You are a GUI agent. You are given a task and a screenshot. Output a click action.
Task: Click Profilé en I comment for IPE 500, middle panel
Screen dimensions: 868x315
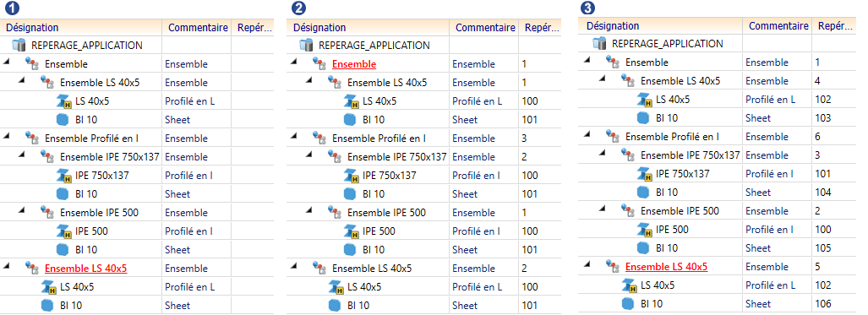click(476, 231)
